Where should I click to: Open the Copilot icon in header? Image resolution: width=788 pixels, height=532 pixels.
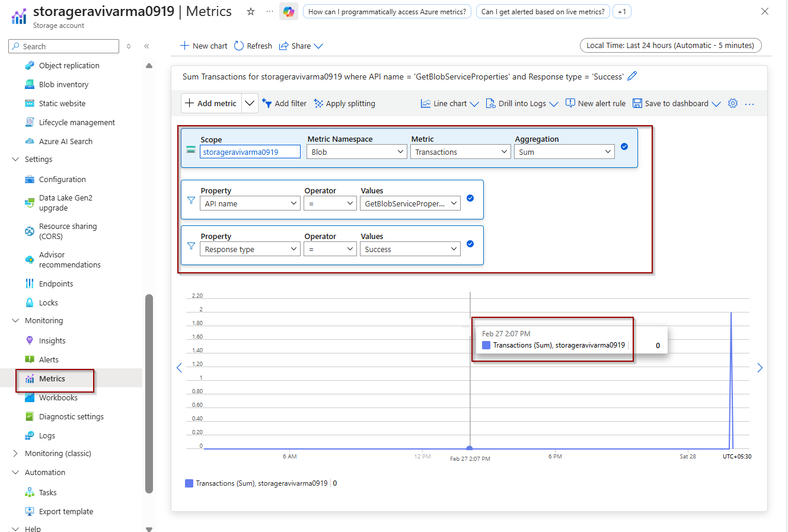click(x=289, y=11)
